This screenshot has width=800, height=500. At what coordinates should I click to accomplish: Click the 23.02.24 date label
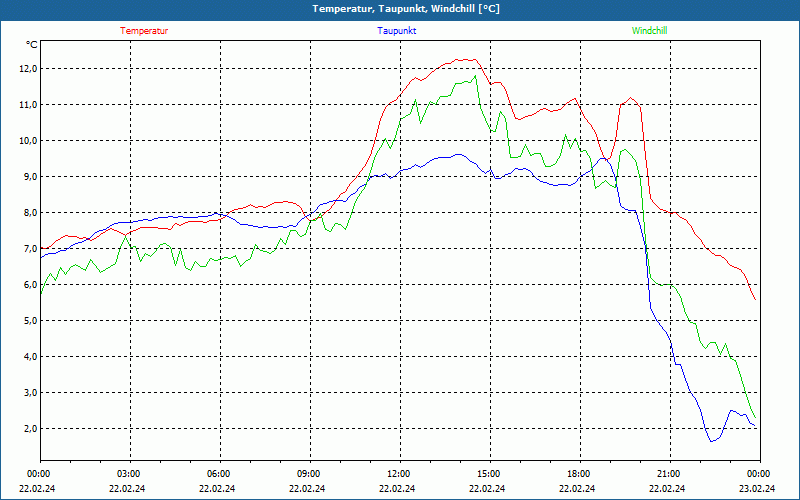(757, 488)
